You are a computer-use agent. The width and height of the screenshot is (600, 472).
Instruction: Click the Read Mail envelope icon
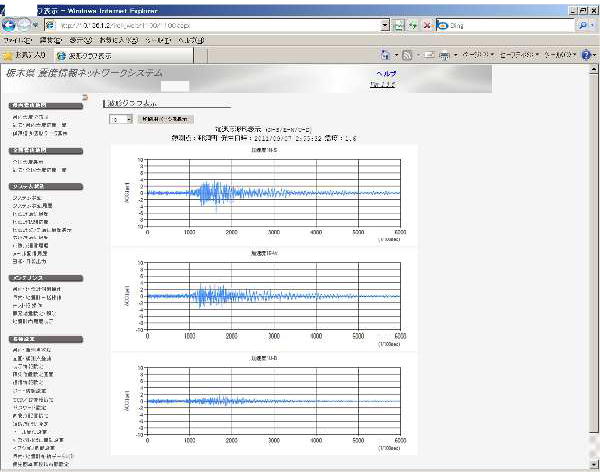(429, 56)
